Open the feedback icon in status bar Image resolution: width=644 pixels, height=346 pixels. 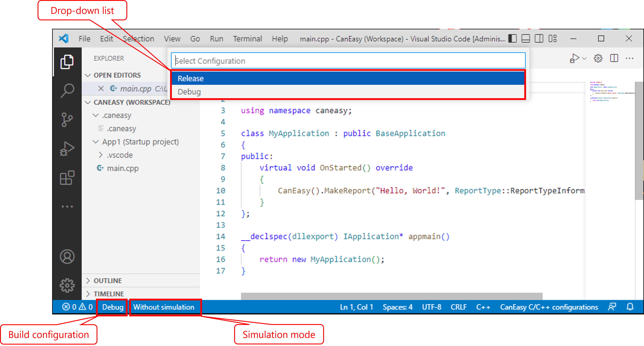point(612,307)
